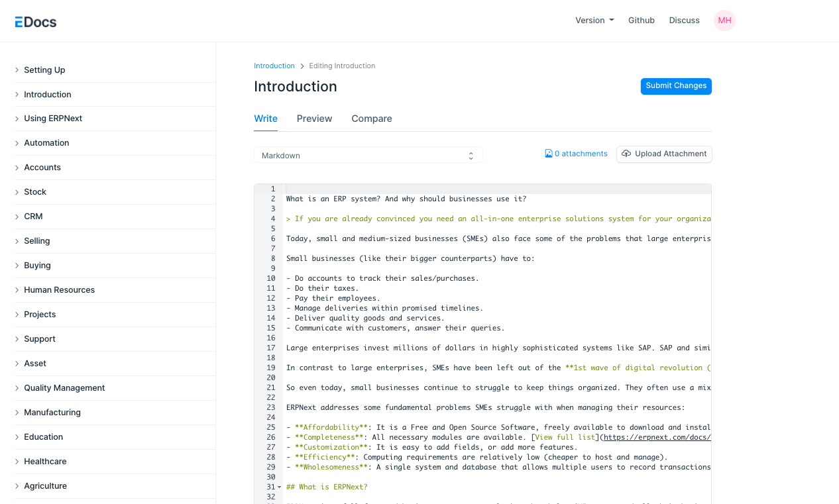Open the Discuss link

684,21
